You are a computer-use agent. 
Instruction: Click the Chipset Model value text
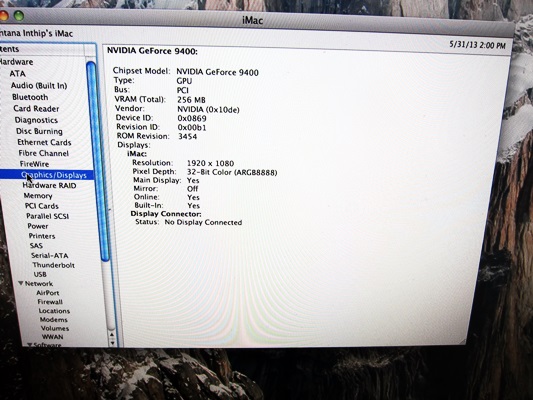pos(217,72)
